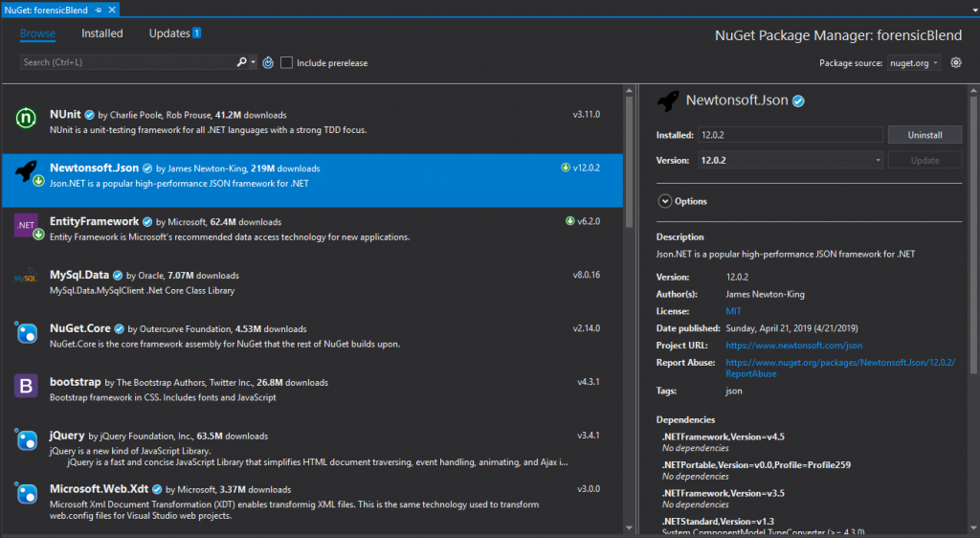This screenshot has width=980, height=538.
Task: Expand the Options section
Action: pos(665,201)
